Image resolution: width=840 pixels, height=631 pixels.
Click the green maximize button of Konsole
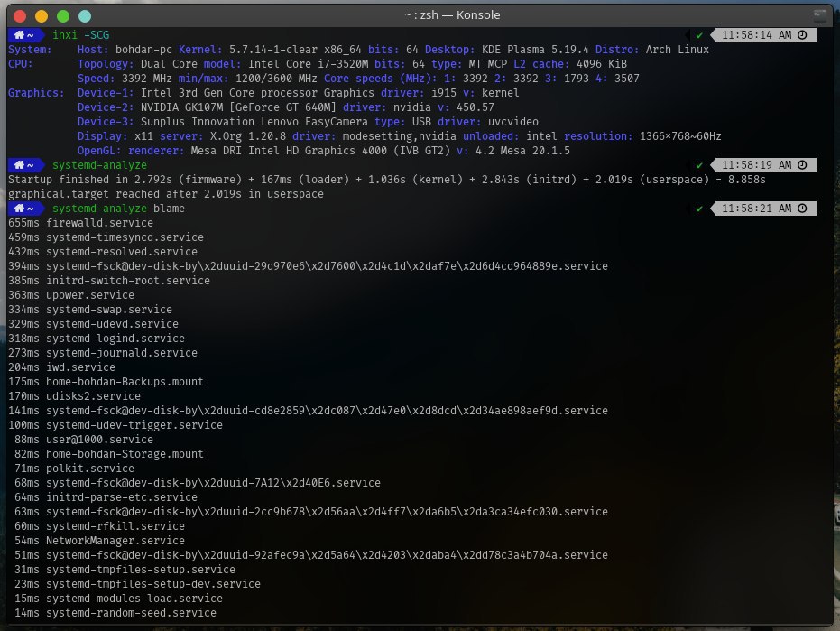pyautogui.click(x=63, y=16)
